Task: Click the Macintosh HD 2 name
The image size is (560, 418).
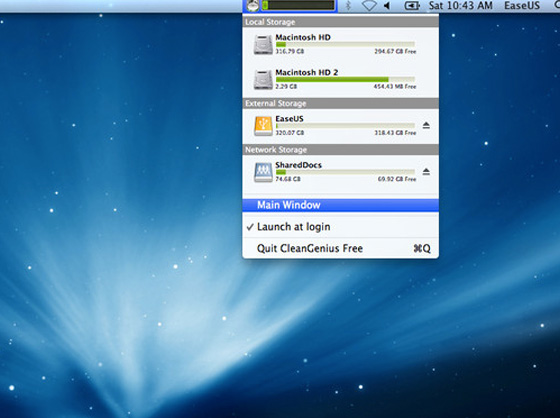Action: (307, 72)
